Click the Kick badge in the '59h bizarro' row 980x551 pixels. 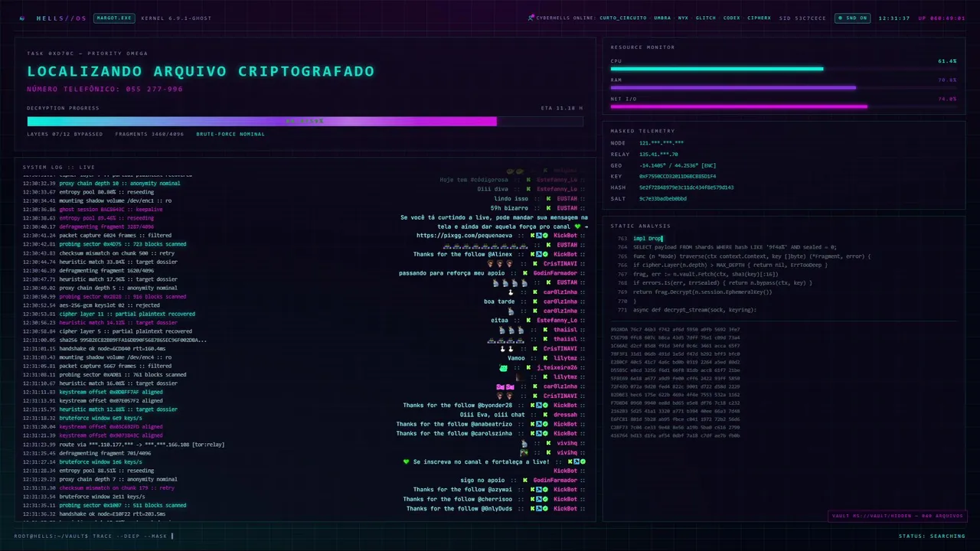549,208
